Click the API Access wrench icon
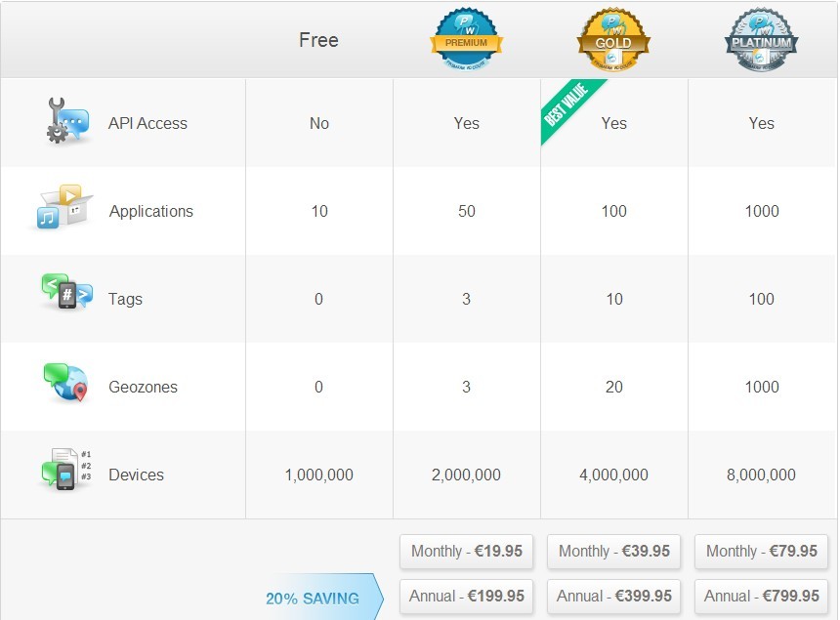 click(67, 121)
